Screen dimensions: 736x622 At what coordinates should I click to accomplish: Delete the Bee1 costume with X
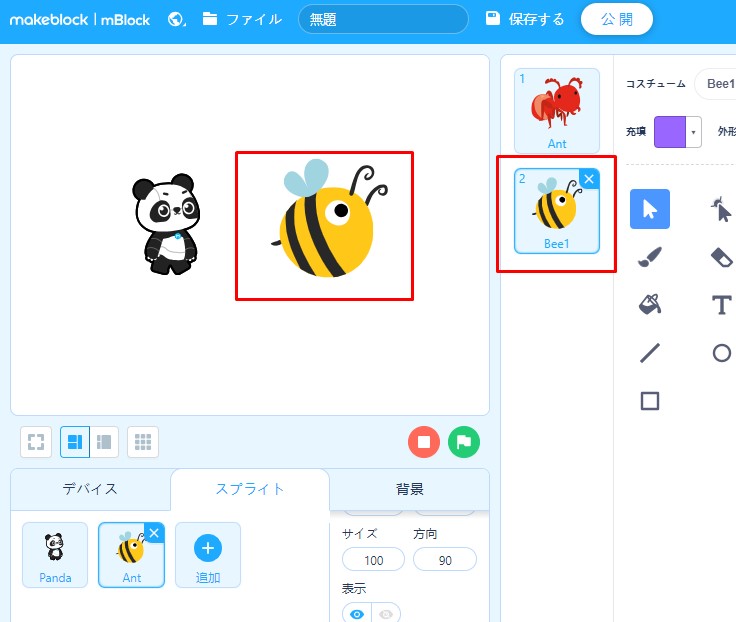pyautogui.click(x=589, y=179)
